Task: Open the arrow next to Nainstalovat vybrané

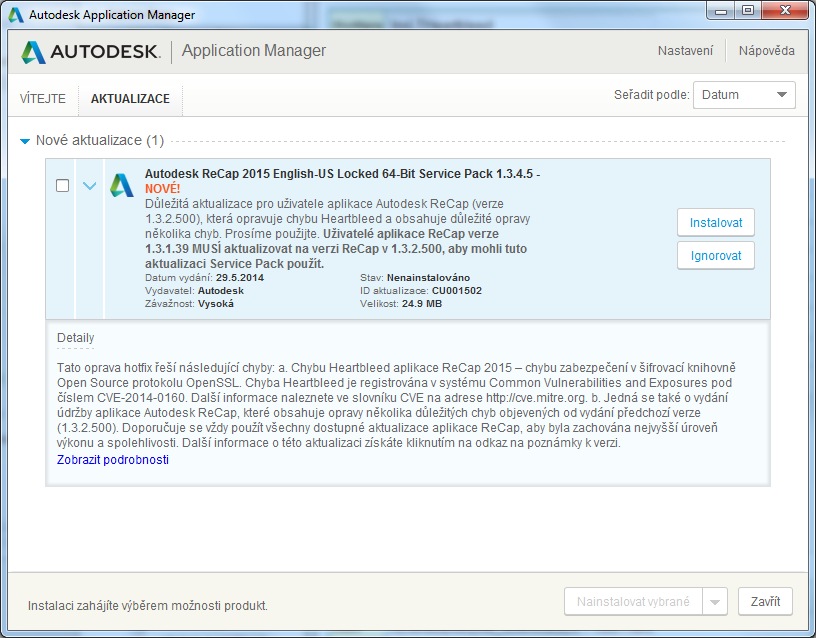Action: pyautogui.click(x=714, y=602)
